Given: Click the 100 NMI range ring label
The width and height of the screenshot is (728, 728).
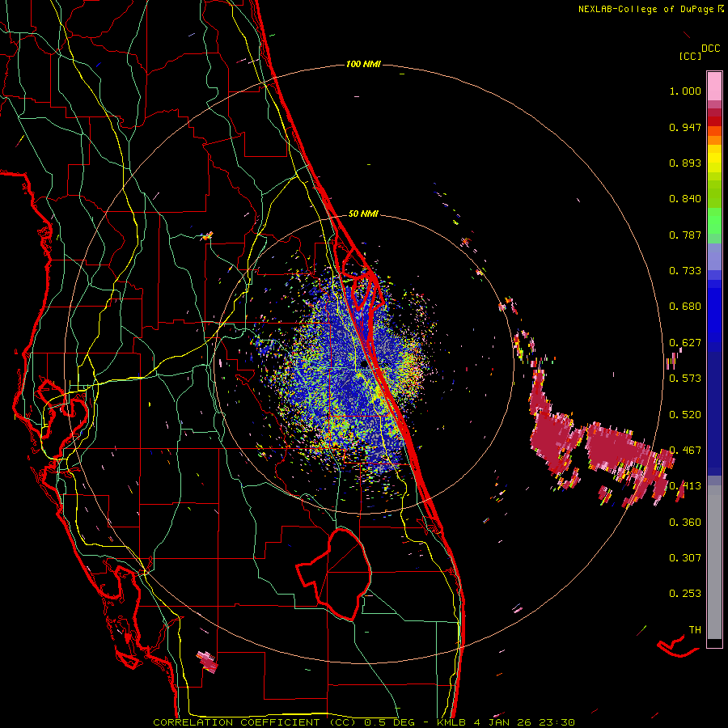Looking at the screenshot, I should (363, 64).
